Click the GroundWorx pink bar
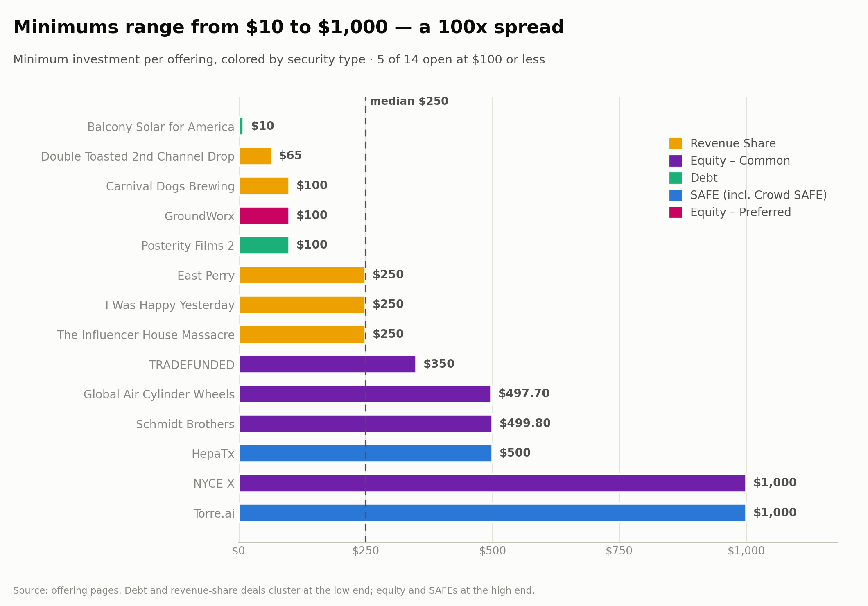868x606 pixels. (264, 215)
